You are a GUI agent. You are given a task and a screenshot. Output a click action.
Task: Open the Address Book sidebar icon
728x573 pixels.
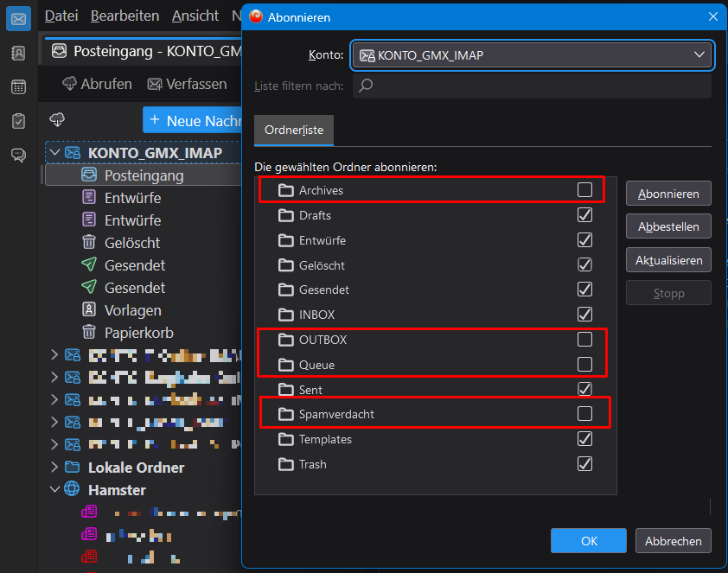(18, 53)
